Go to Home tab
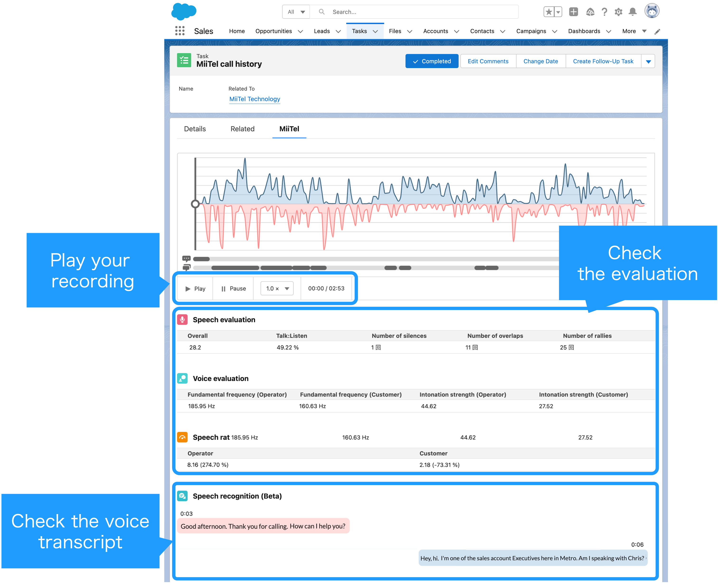The height and width of the screenshot is (588, 718). click(237, 31)
